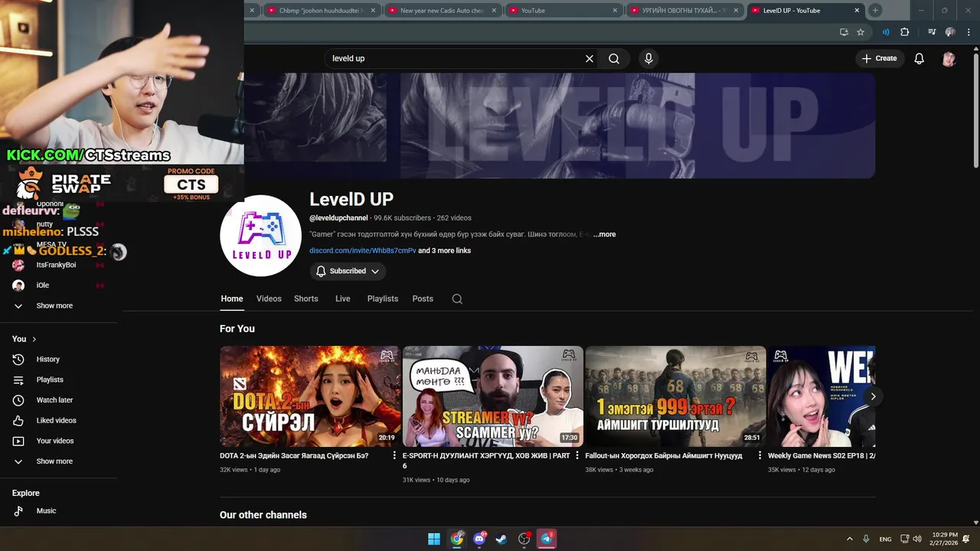
Task: Open options menu for DOTA 2 video
Action: pyautogui.click(x=395, y=455)
